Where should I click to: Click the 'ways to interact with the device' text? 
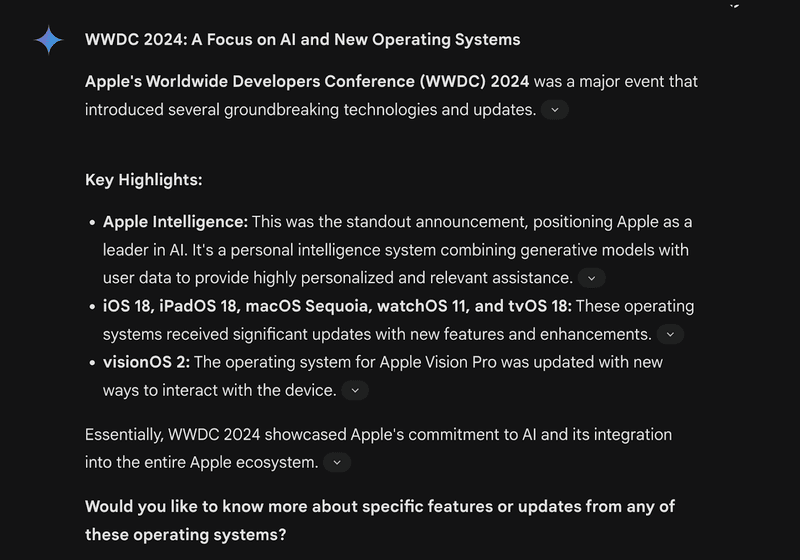[220, 390]
